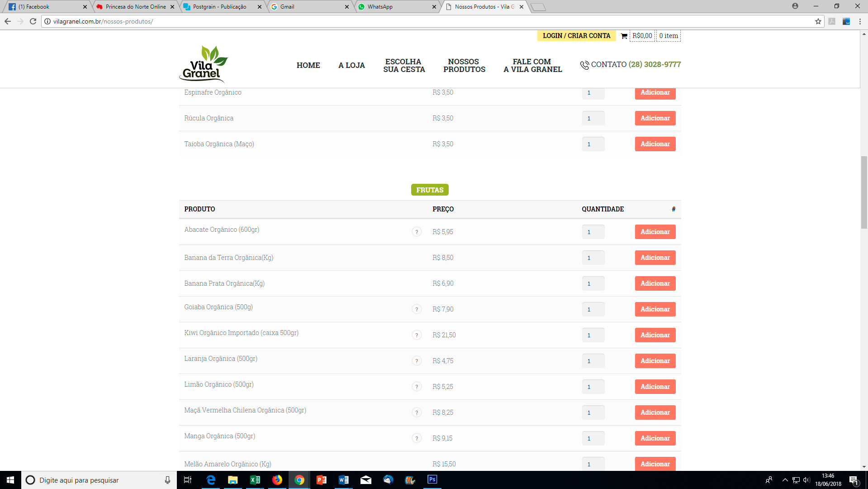The height and width of the screenshot is (489, 868).
Task: Open Word from taskbar
Action: pyautogui.click(x=344, y=480)
